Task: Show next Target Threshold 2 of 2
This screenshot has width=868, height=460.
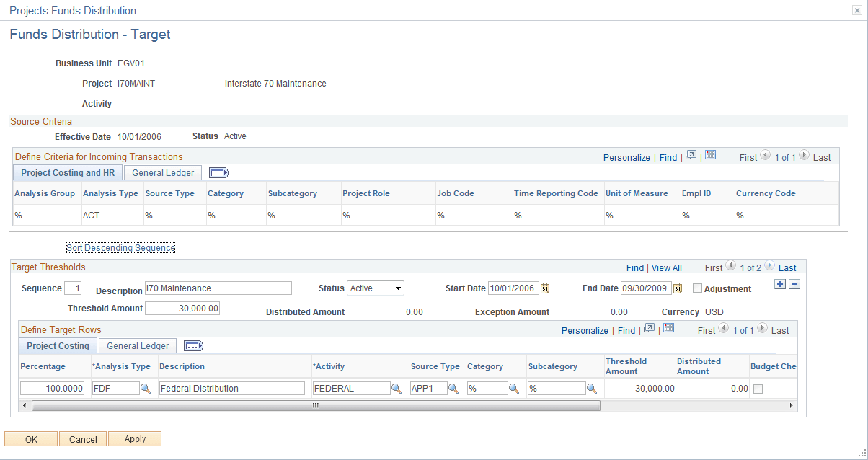Action: [x=769, y=266]
